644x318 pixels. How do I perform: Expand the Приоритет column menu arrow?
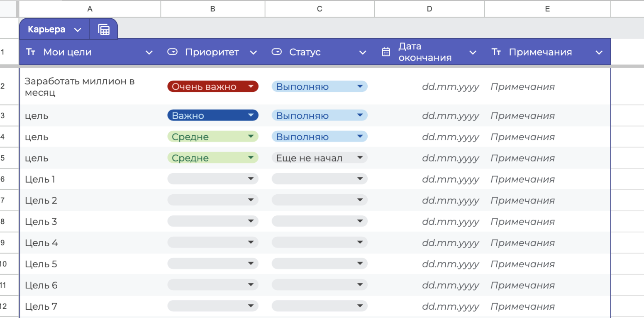coord(253,52)
